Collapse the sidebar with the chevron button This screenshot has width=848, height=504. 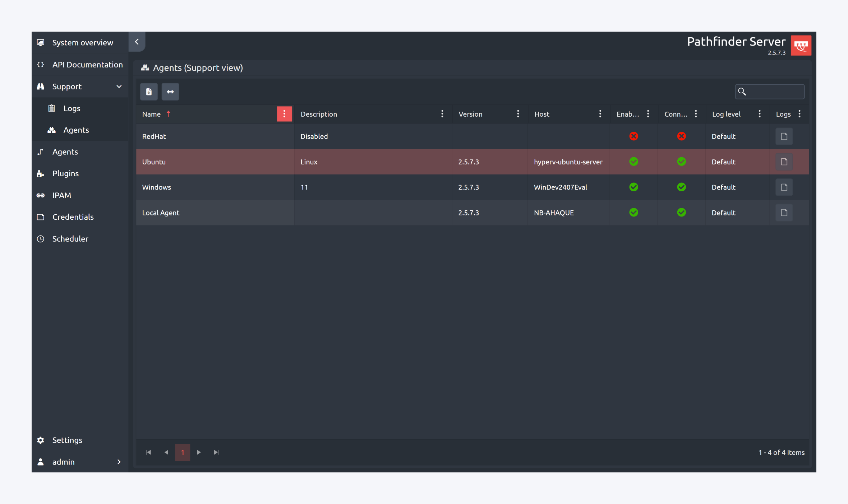(x=137, y=42)
